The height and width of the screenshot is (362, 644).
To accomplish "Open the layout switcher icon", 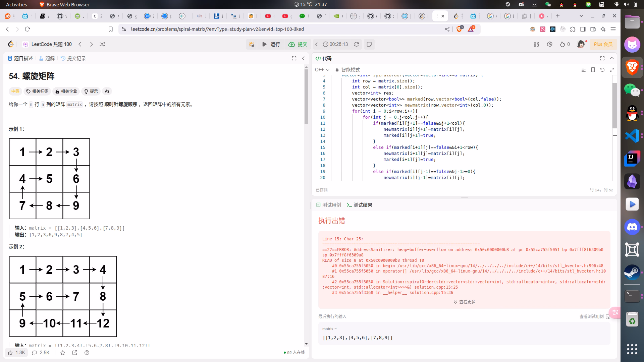I will tap(536, 44).
